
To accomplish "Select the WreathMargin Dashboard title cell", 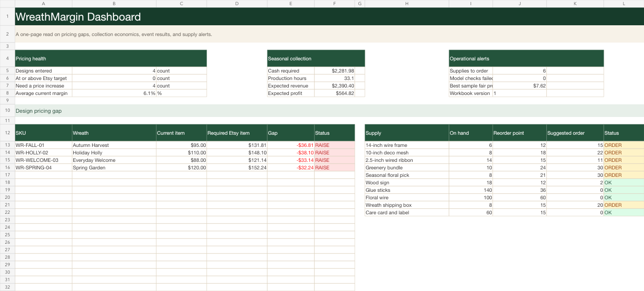I will tap(329, 17).
